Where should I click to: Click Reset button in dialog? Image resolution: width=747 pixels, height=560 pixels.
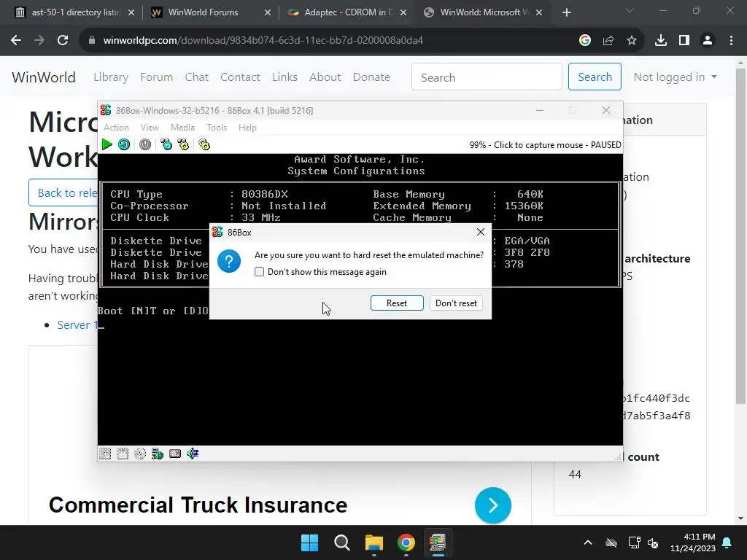click(x=397, y=303)
